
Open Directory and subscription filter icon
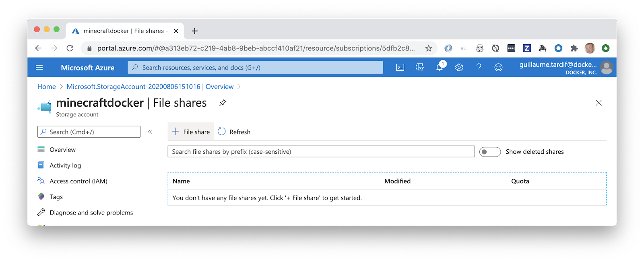(x=420, y=68)
